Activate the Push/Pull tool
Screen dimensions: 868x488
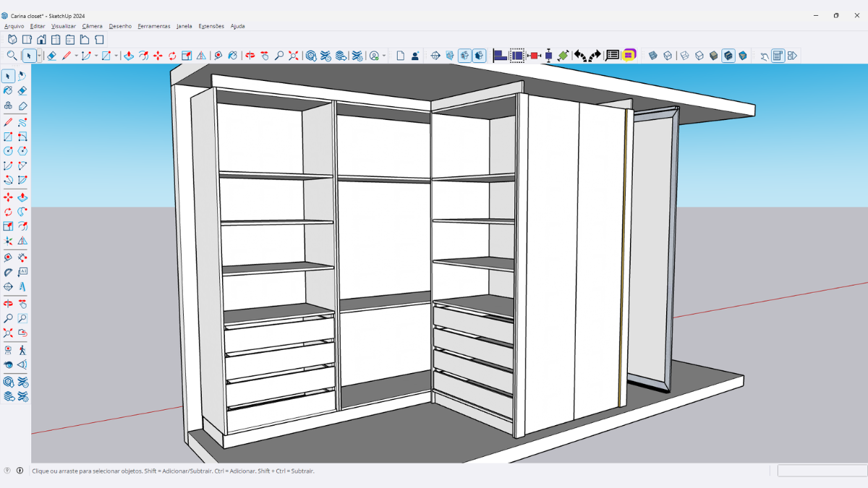coord(129,56)
